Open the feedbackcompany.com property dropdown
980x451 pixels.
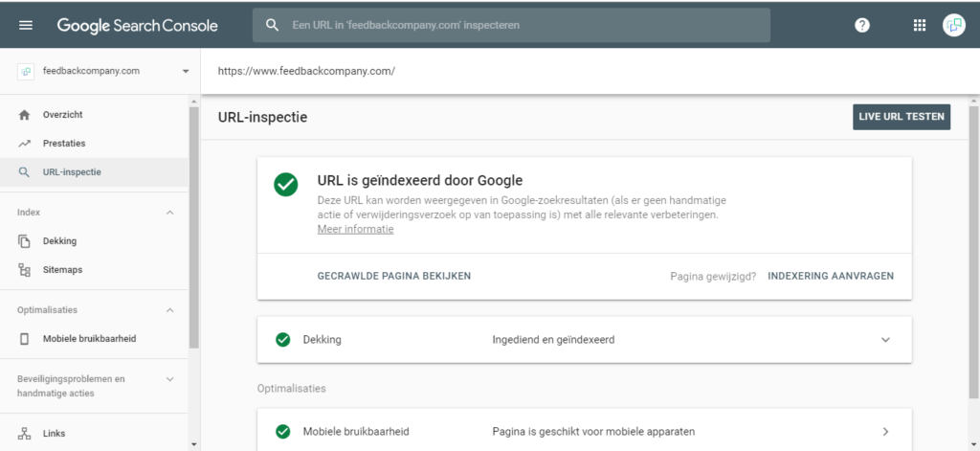pos(185,71)
